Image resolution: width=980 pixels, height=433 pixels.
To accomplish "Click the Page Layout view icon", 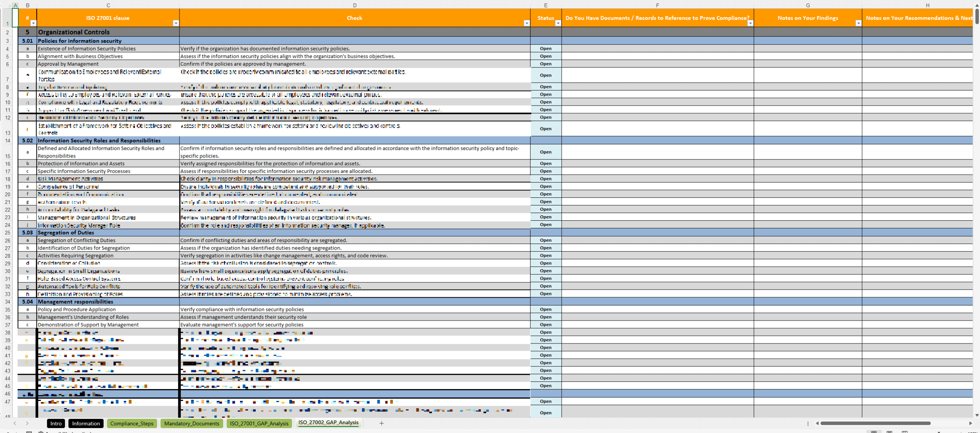I will pyautogui.click(x=889, y=432).
